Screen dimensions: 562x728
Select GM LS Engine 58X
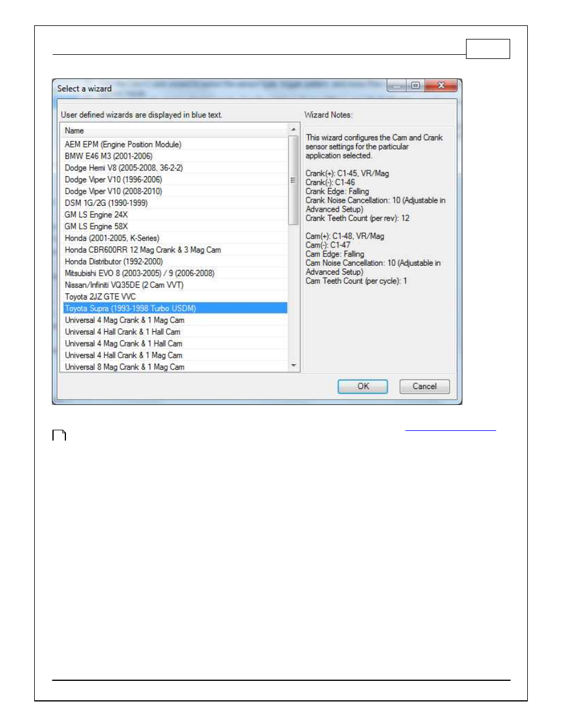coord(174,226)
